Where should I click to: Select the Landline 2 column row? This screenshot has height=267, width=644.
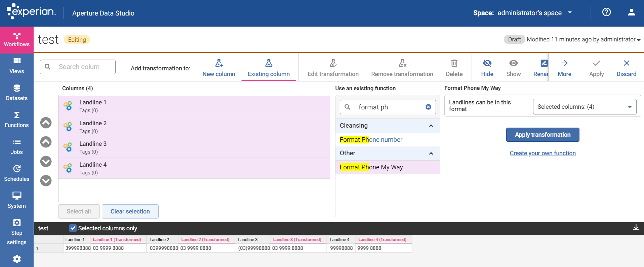pyautogui.click(x=194, y=127)
